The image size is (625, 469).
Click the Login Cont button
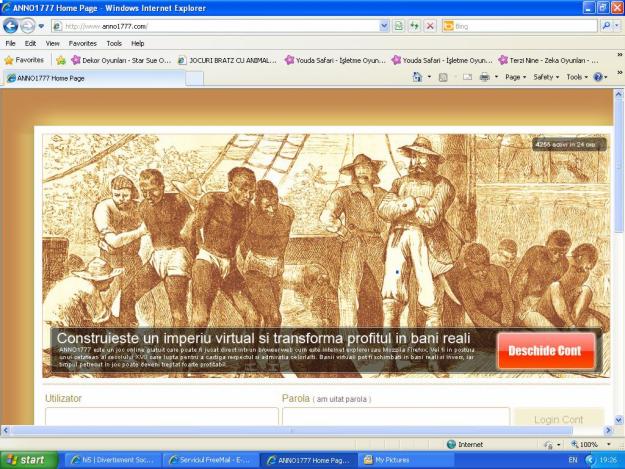(x=559, y=418)
